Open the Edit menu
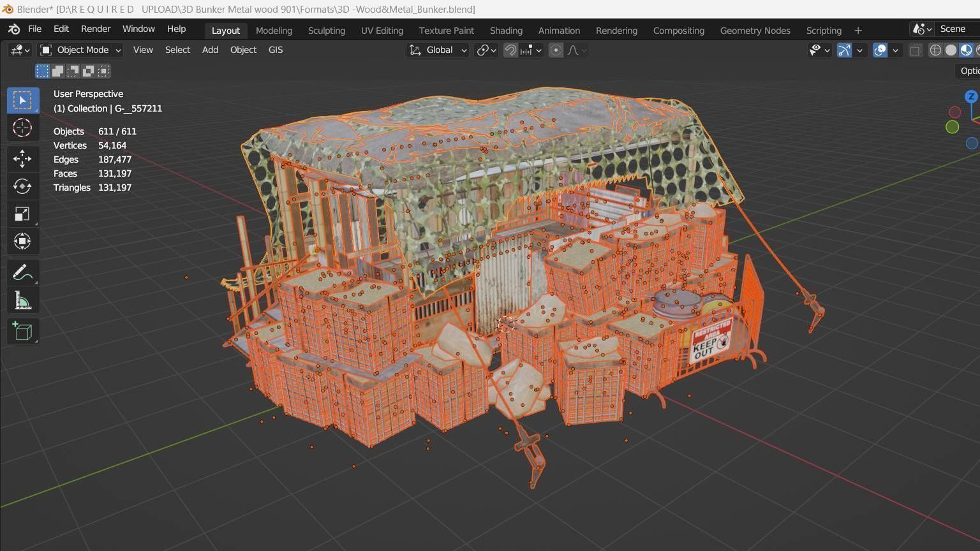 click(x=61, y=29)
